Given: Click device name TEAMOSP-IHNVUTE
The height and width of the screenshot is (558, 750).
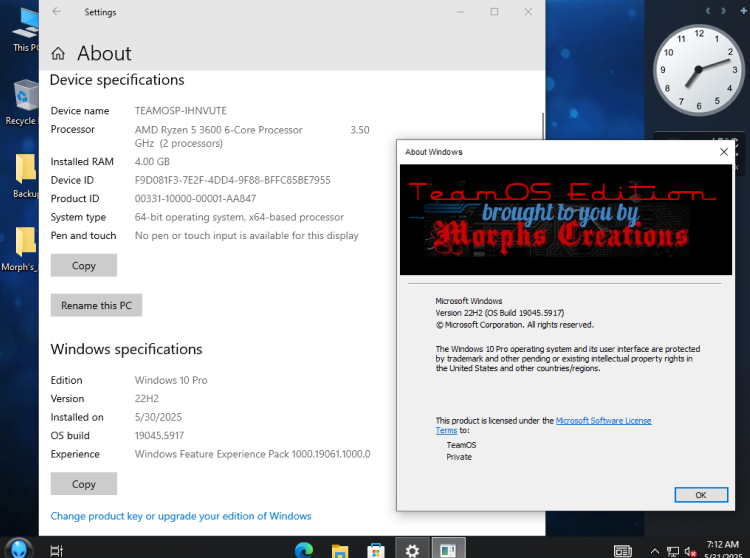Looking at the screenshot, I should 180,111.
